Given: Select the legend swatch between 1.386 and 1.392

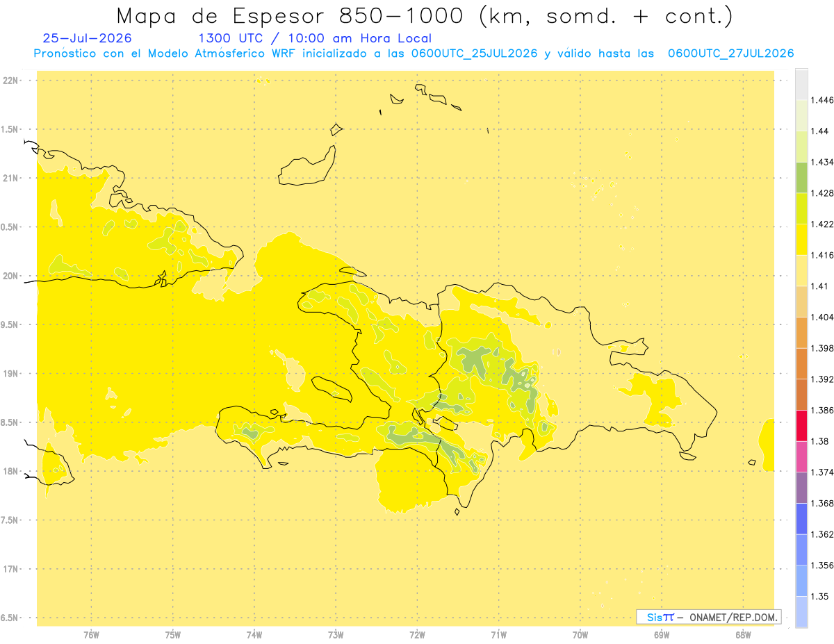Looking at the screenshot, I should pyautogui.click(x=801, y=395).
